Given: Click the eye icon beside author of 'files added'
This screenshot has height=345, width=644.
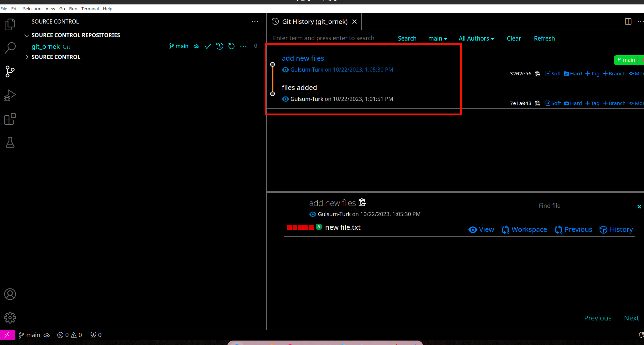Looking at the screenshot, I should click(x=285, y=99).
